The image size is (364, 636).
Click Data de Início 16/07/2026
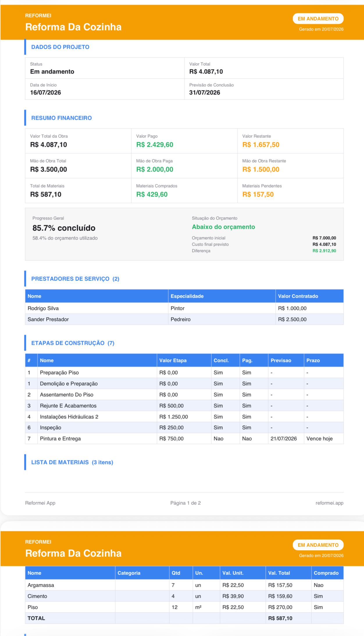pyautogui.click(x=45, y=92)
